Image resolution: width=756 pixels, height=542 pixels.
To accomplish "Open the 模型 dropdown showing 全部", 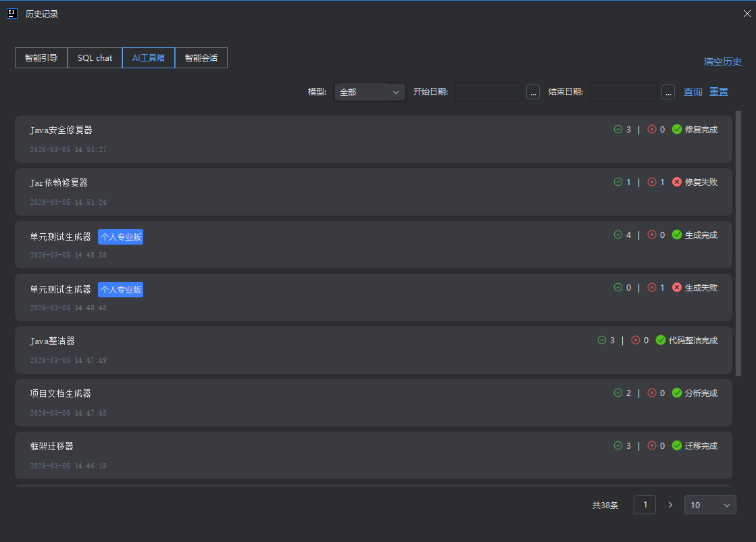I will pos(370,92).
